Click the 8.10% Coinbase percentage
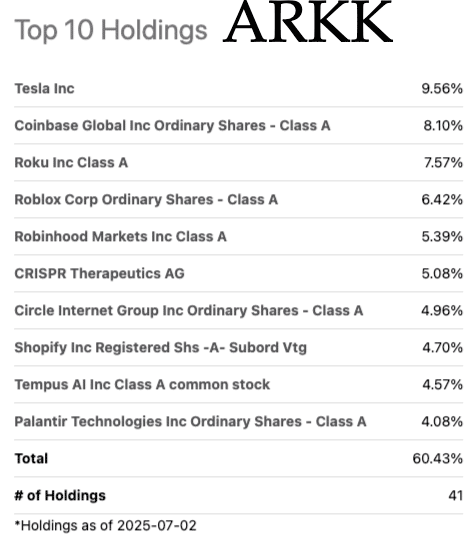 (x=443, y=125)
